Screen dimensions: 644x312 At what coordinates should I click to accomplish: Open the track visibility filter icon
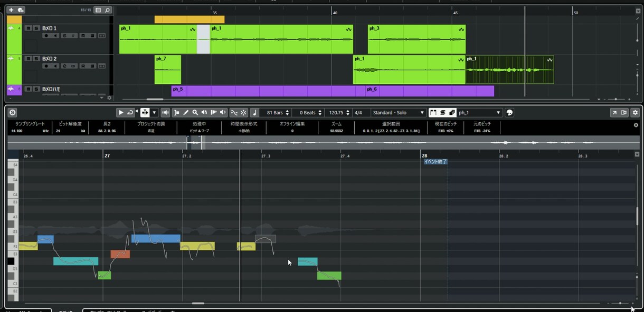tap(98, 10)
